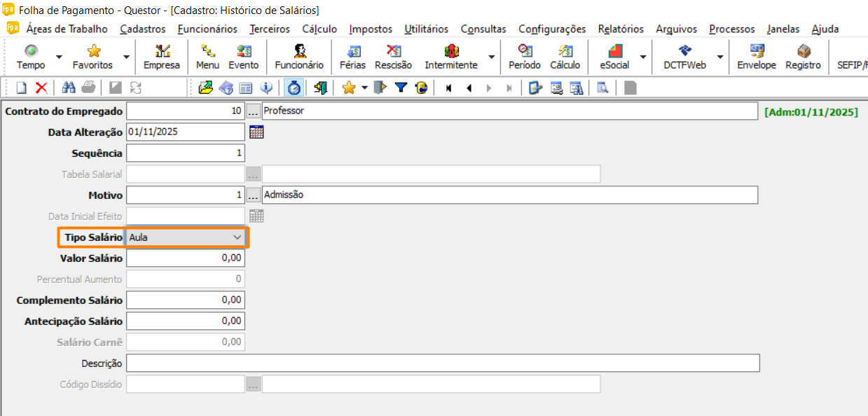Viewport: 868px width, 416px height.
Task: Open the Rescisão toolbar button
Action: coord(393,57)
